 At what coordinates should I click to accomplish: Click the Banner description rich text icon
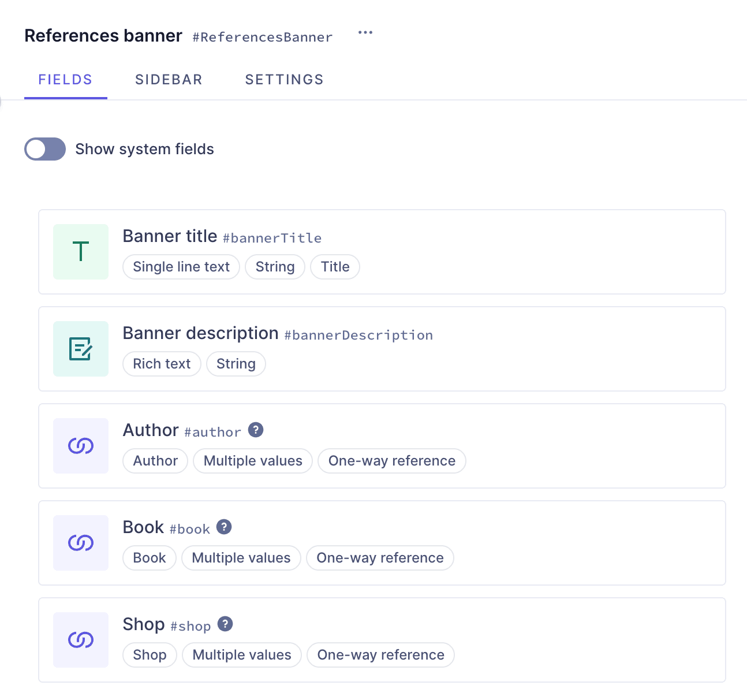(80, 348)
